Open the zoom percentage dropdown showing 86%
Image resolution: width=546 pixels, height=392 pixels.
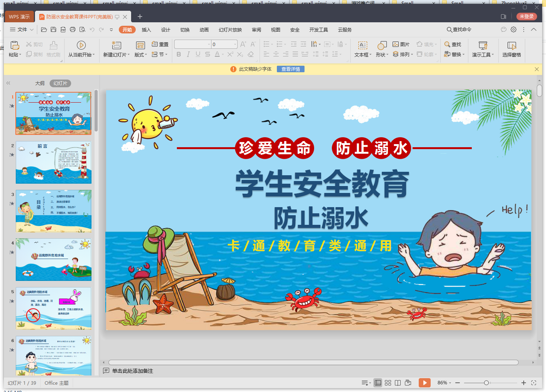click(445, 382)
